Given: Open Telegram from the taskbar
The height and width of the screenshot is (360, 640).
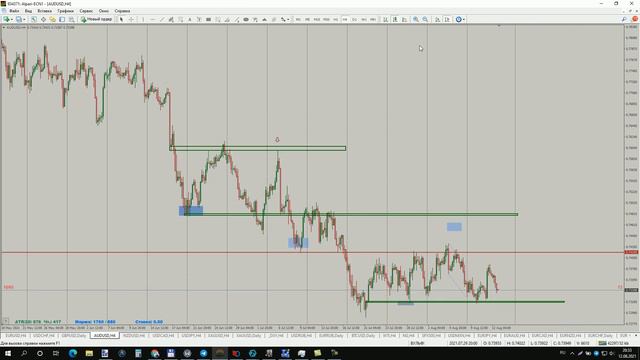Looking at the screenshot, I should click(x=203, y=353).
